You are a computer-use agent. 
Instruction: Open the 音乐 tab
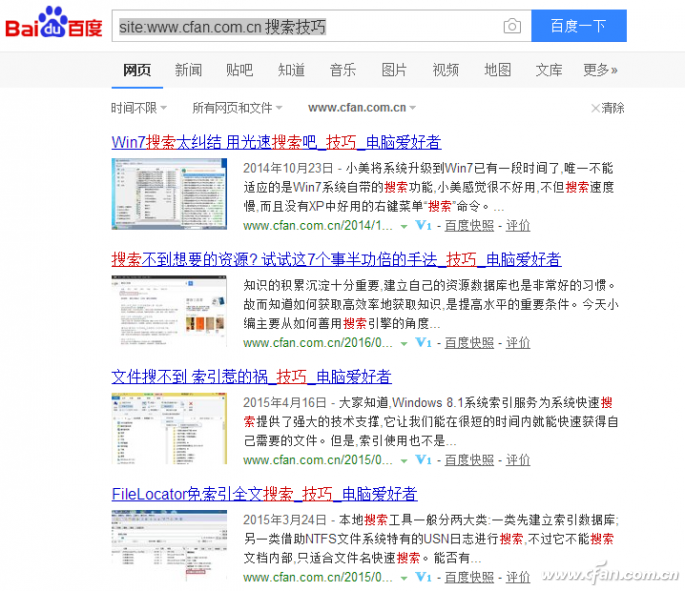(342, 70)
